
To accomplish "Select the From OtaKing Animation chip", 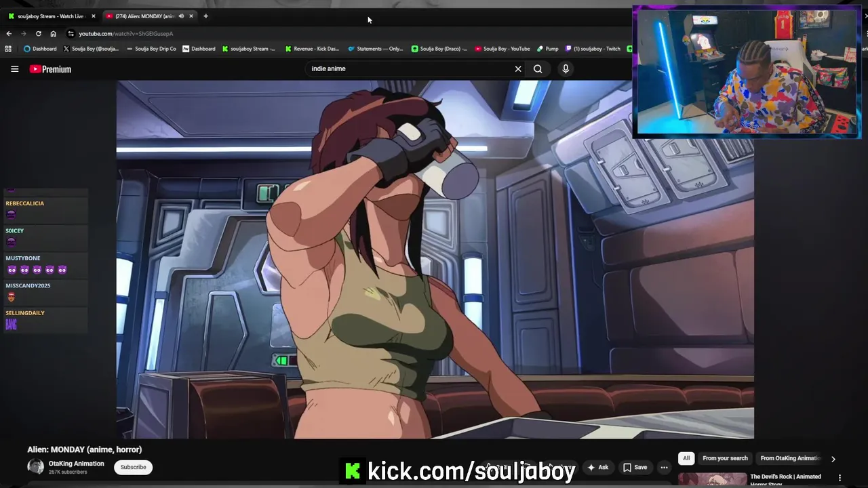I will tap(789, 458).
